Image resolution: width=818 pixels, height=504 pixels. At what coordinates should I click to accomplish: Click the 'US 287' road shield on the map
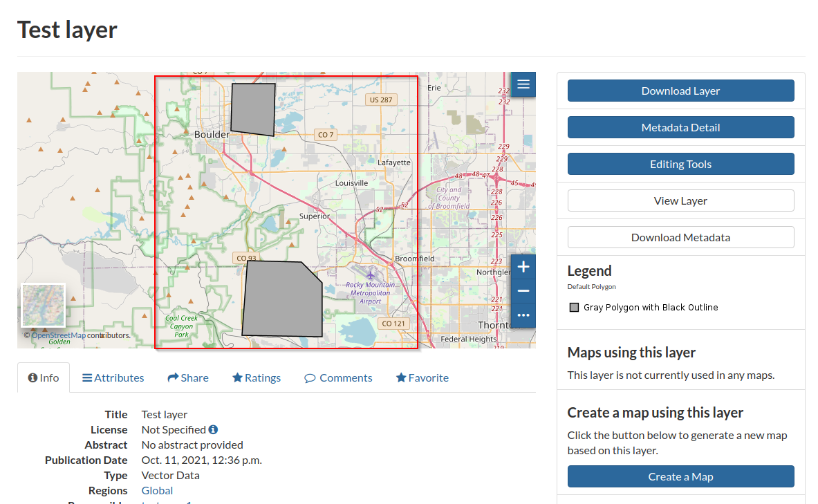381,100
